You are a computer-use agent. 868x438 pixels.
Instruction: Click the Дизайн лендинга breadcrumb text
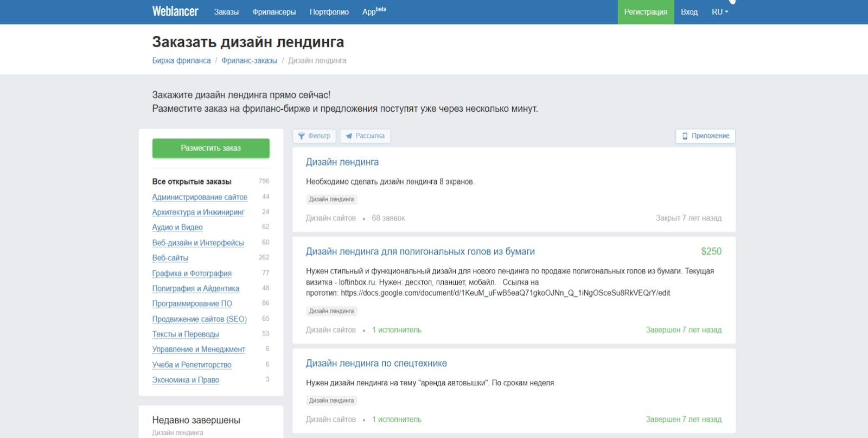point(317,61)
